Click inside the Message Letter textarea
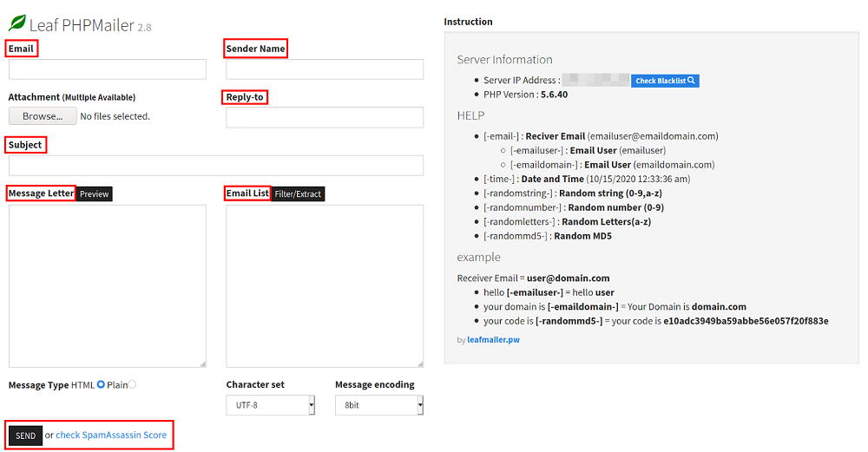The image size is (868, 452). 108,285
